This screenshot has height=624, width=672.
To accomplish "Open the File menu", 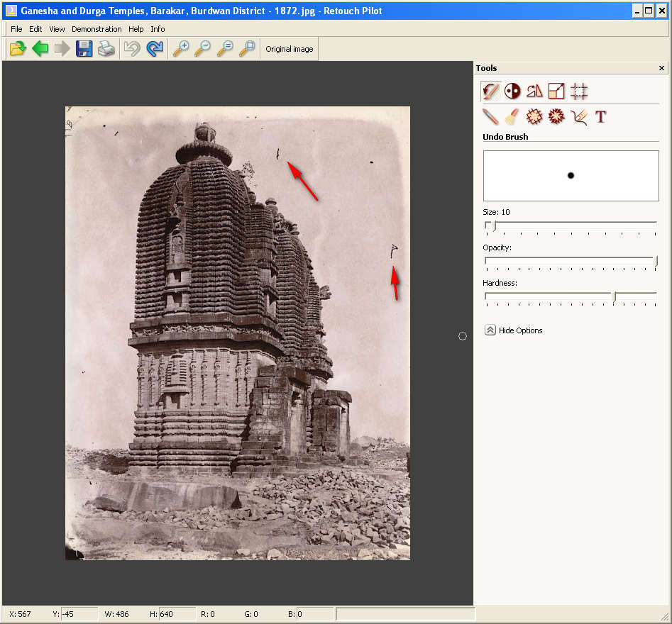I will pos(16,29).
